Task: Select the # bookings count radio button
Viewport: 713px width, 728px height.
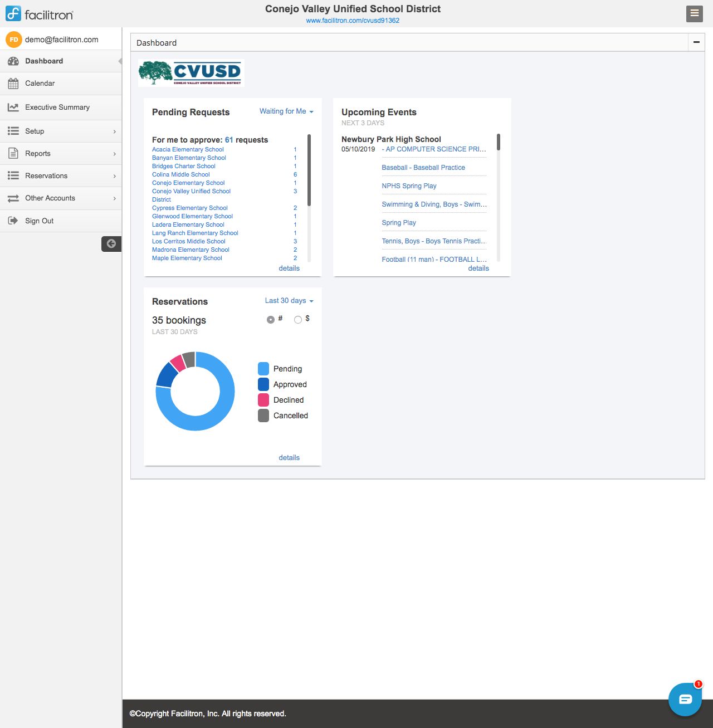Action: point(271,320)
